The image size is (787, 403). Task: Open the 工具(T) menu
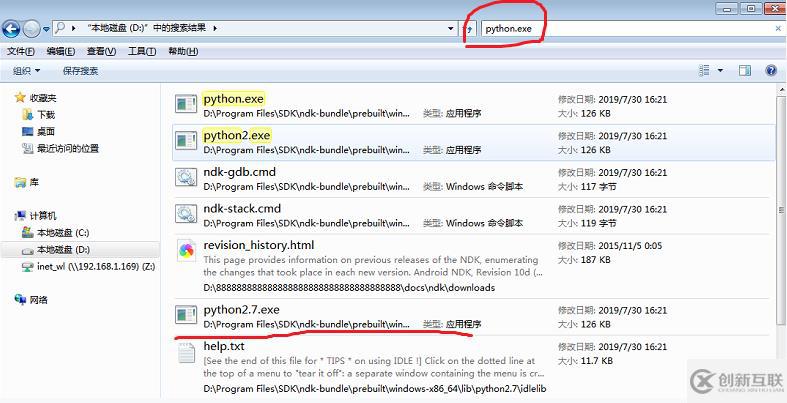[x=142, y=51]
